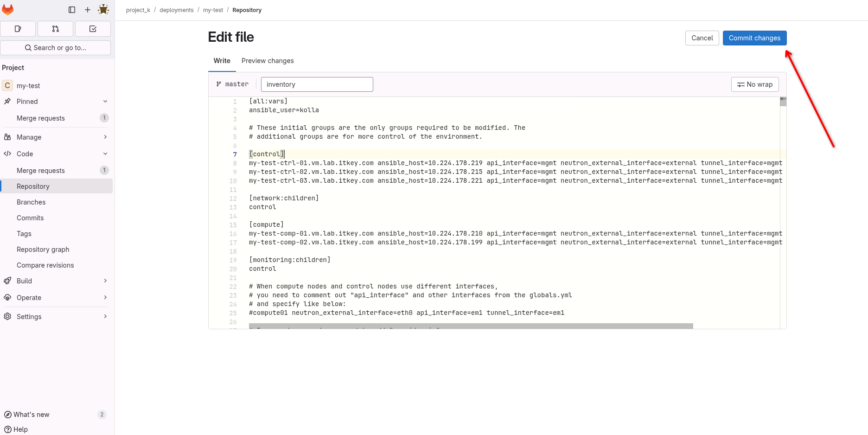The height and width of the screenshot is (435, 868).
Task: Open the to-do list icon button
Action: tap(93, 29)
